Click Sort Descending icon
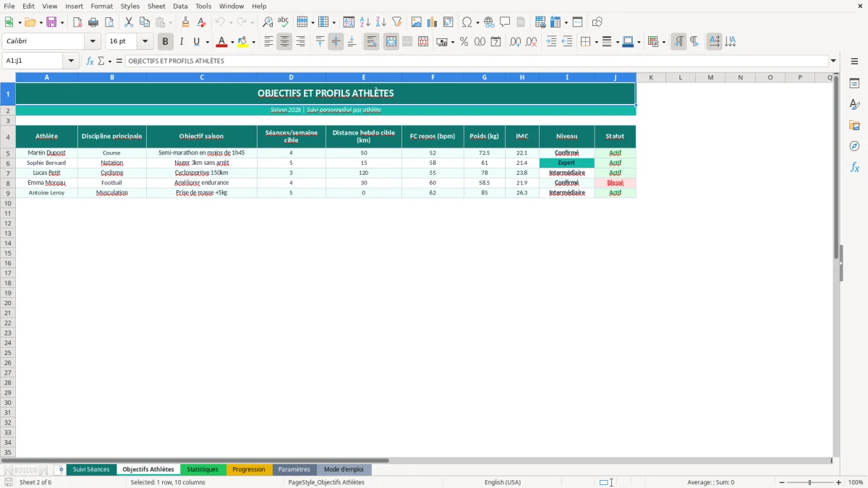 [x=381, y=22]
